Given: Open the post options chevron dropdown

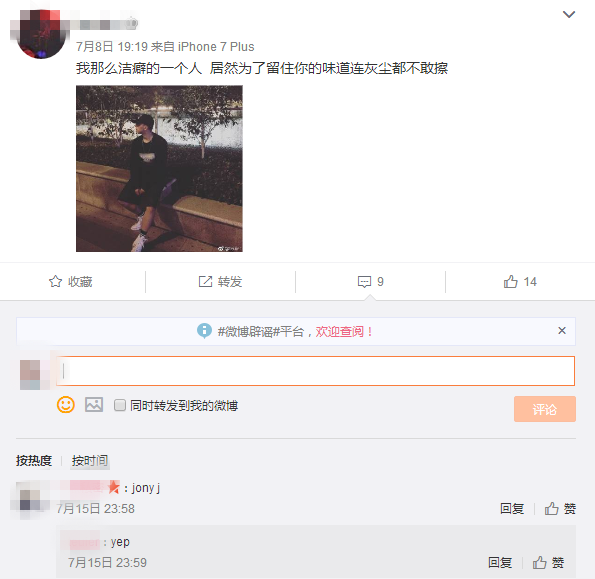Looking at the screenshot, I should (x=568, y=14).
